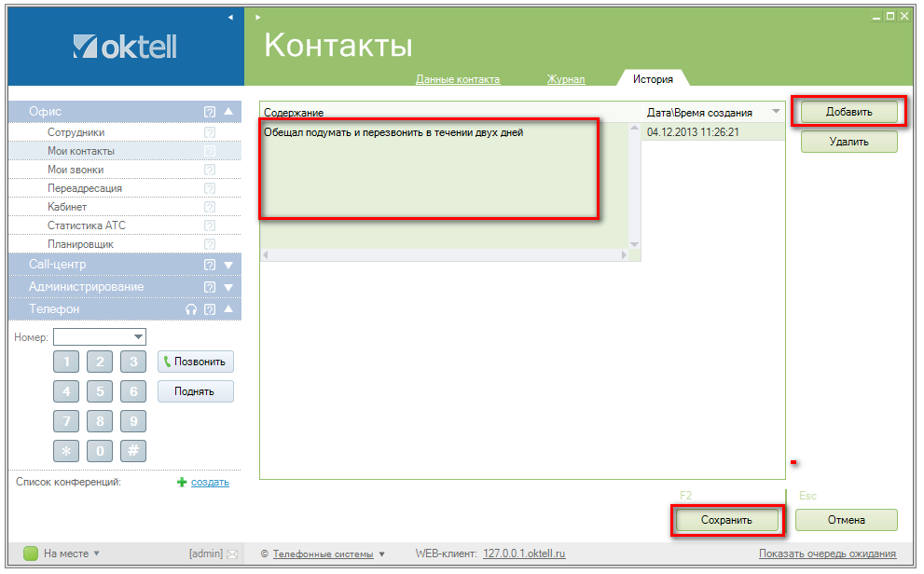Open Переадресация in the Офис menu
Screen dimensions: 924x574
tap(85, 188)
